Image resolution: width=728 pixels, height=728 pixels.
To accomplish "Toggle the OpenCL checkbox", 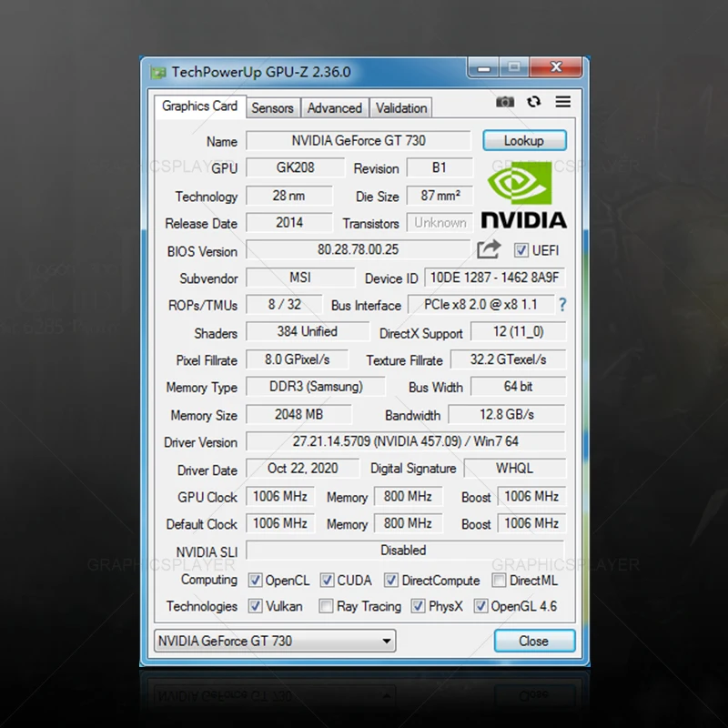I will point(255,580).
